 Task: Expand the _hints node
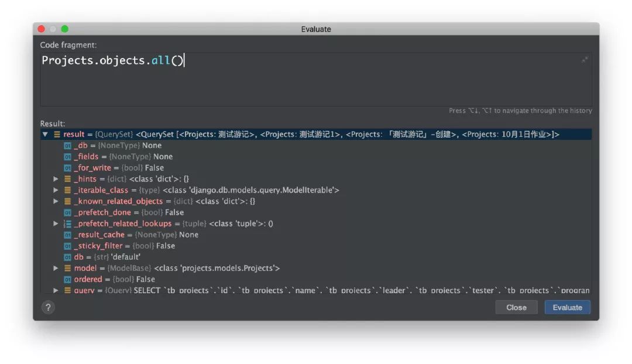tap(56, 179)
